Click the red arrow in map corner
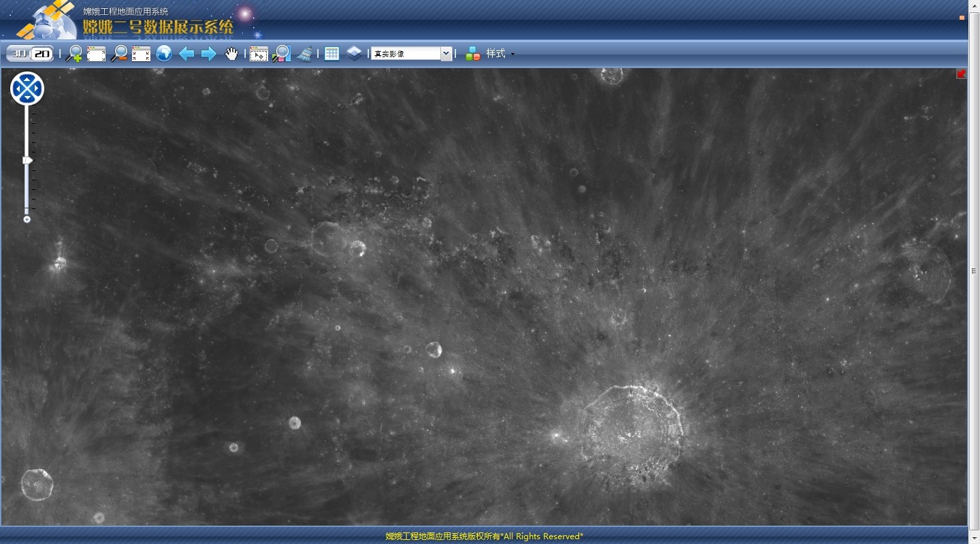Viewport: 980px width, 544px height. click(960, 74)
